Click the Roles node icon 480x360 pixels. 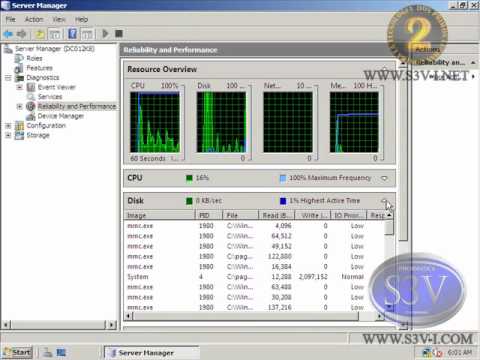point(19,58)
